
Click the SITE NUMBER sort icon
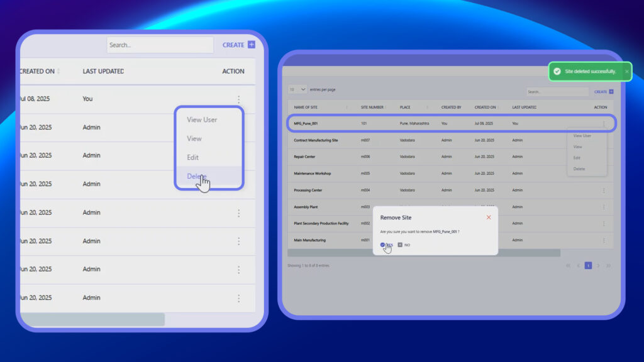pos(386,107)
